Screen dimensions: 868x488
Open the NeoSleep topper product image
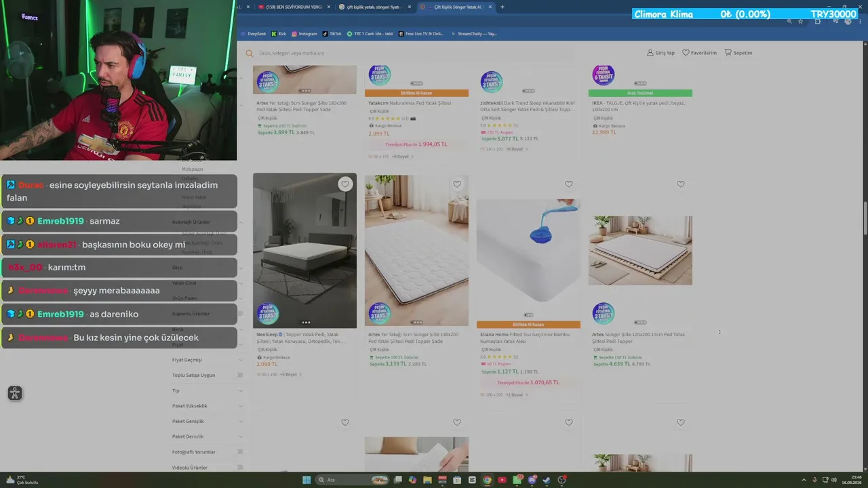(304, 250)
